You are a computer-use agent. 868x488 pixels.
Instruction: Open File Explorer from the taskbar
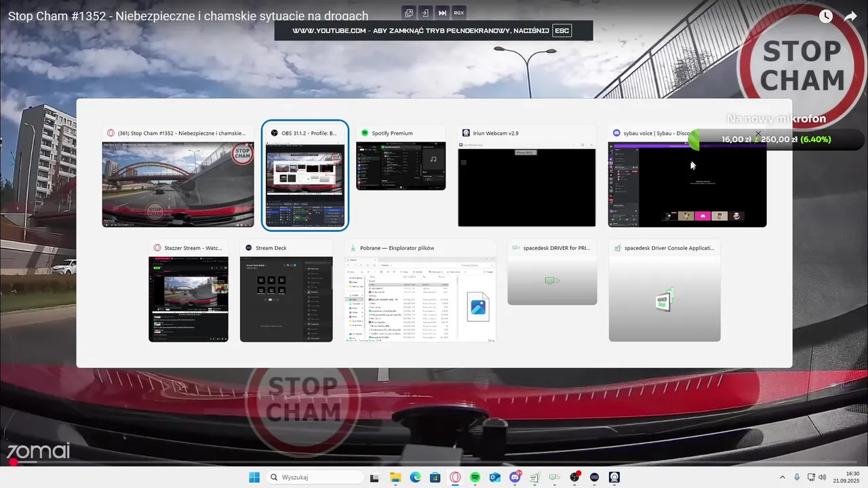click(395, 477)
